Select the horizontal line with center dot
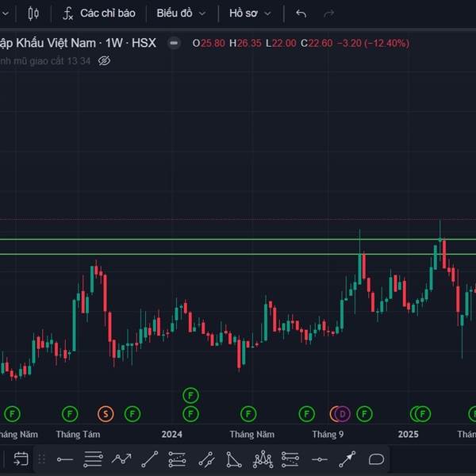Viewport: 476px width, 476px height. point(320,459)
